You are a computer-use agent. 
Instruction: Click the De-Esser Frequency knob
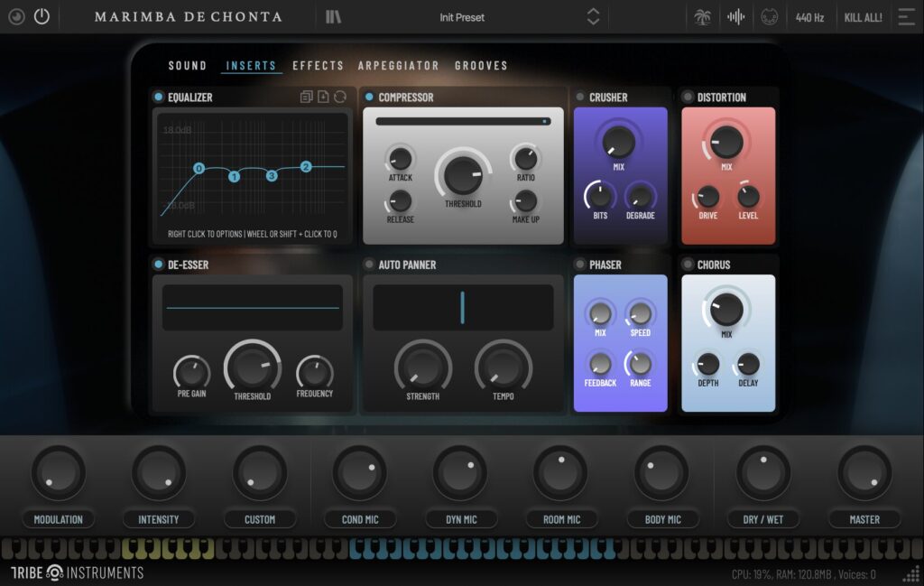[x=315, y=373]
